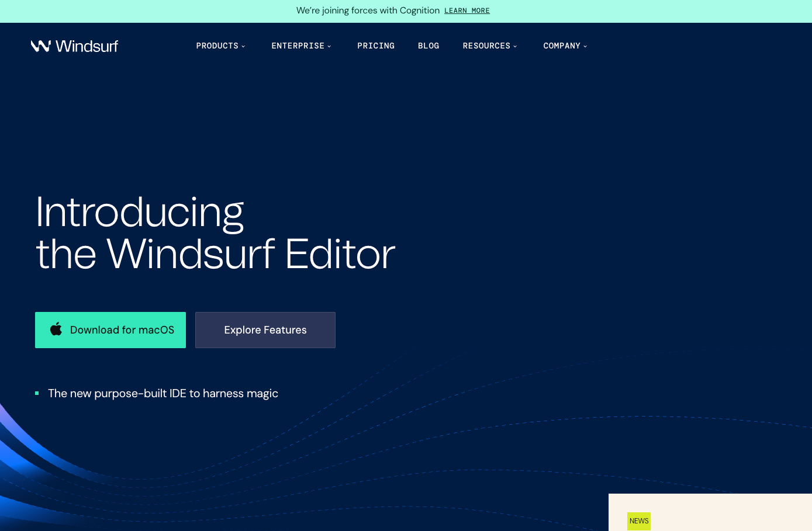Screen dimensions: 812x531
Task: Click 'We're joining forces with Cognition' banner text
Action: (x=368, y=11)
